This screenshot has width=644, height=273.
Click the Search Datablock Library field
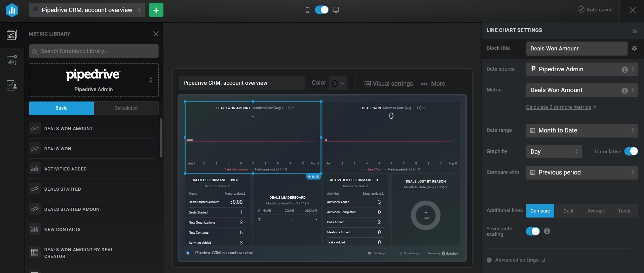(x=93, y=51)
